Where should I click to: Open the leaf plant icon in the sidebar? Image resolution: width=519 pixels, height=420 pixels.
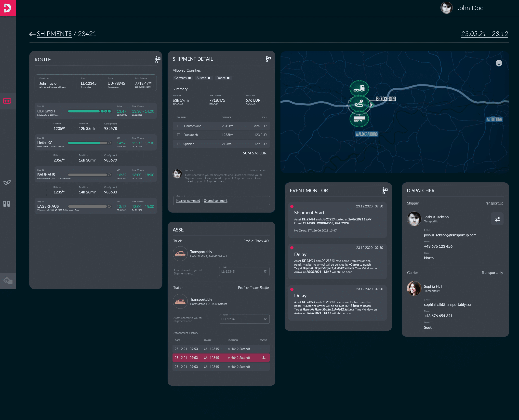tap(7, 183)
